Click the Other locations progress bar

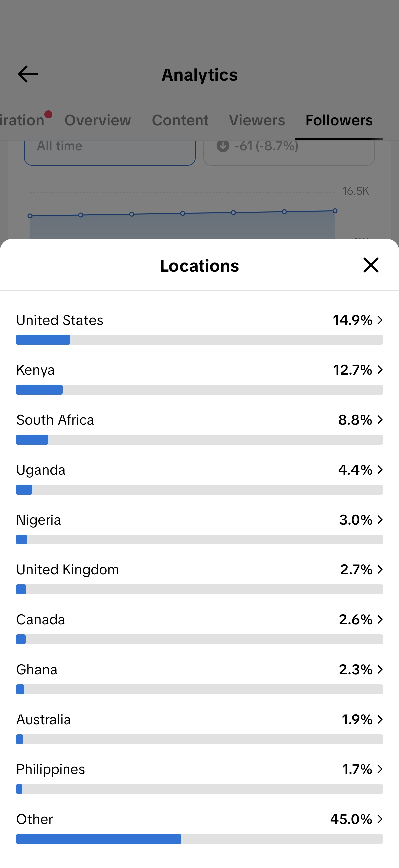pos(199,839)
